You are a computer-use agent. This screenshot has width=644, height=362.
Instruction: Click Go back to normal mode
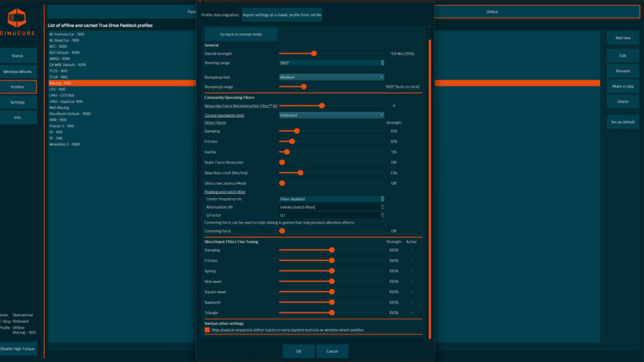point(241,34)
